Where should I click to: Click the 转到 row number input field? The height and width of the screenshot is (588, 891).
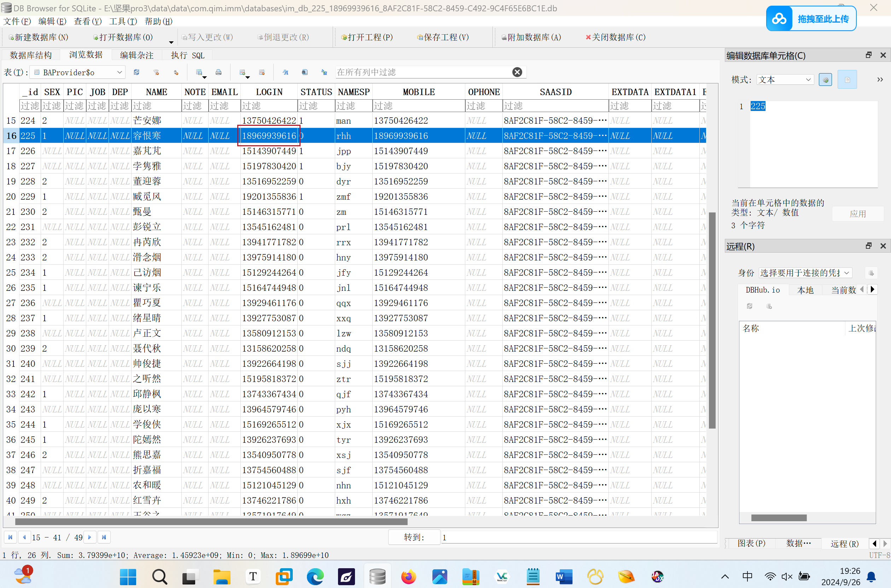579,537
